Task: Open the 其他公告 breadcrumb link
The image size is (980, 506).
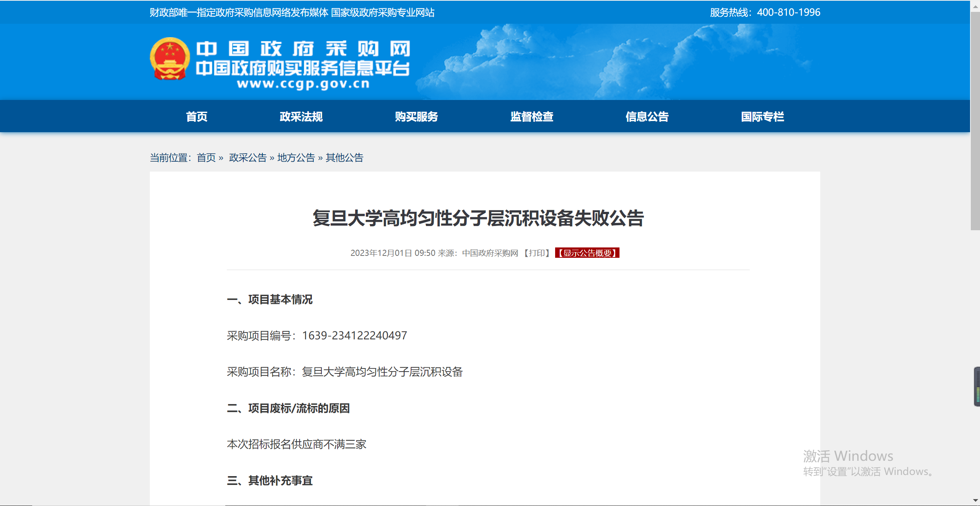Action: [x=344, y=158]
